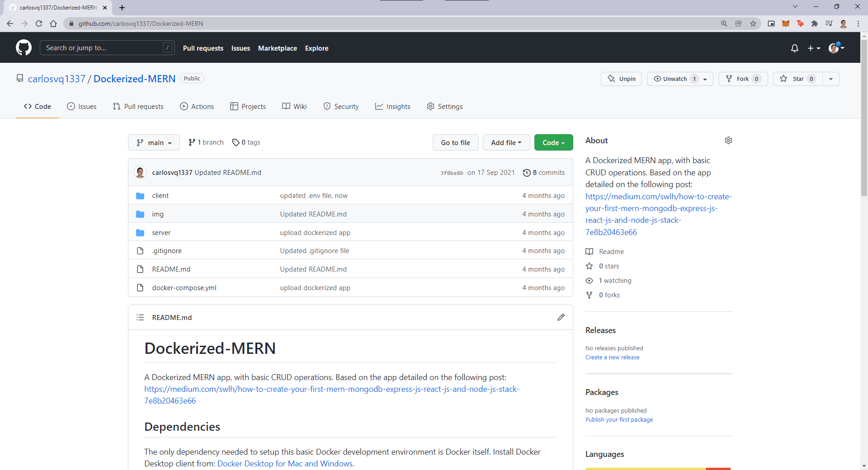Expand the main branch selector
This screenshot has width=868, height=470.
point(154,142)
